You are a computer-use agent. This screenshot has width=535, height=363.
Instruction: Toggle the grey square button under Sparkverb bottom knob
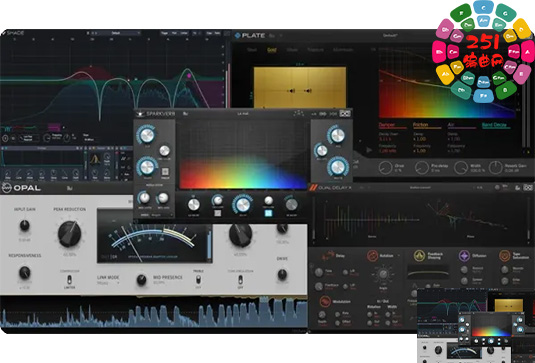click(x=217, y=213)
